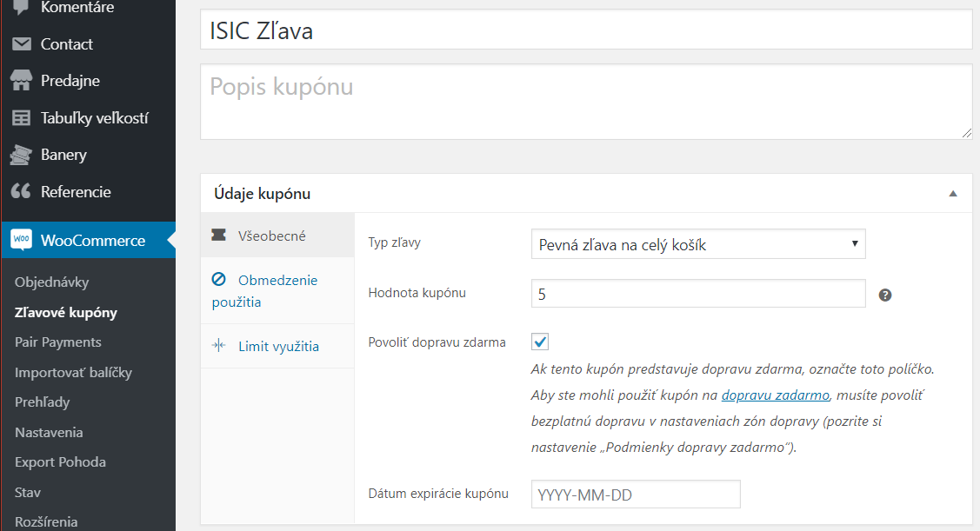
Task: Click the Referencie quote icon
Action: pos(22,192)
